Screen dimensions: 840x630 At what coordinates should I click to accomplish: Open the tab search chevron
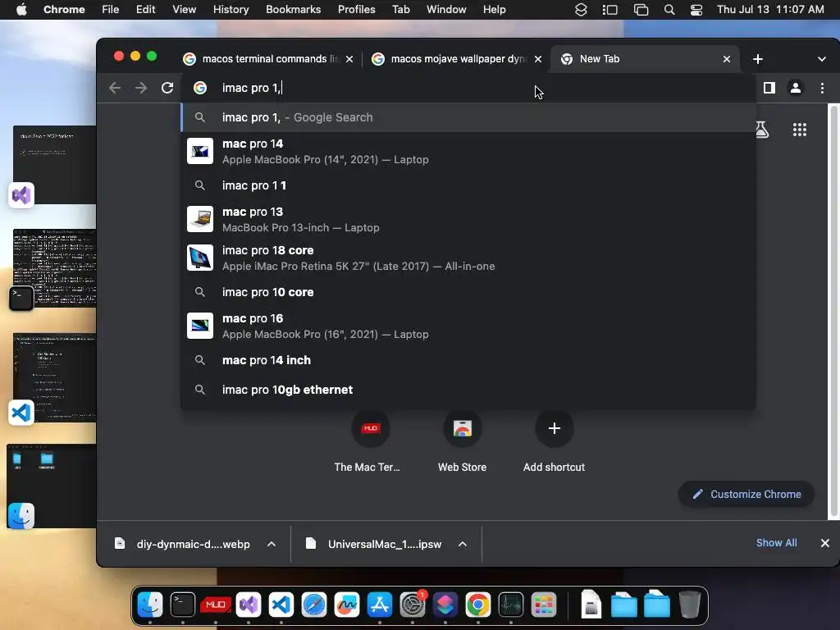click(x=822, y=59)
